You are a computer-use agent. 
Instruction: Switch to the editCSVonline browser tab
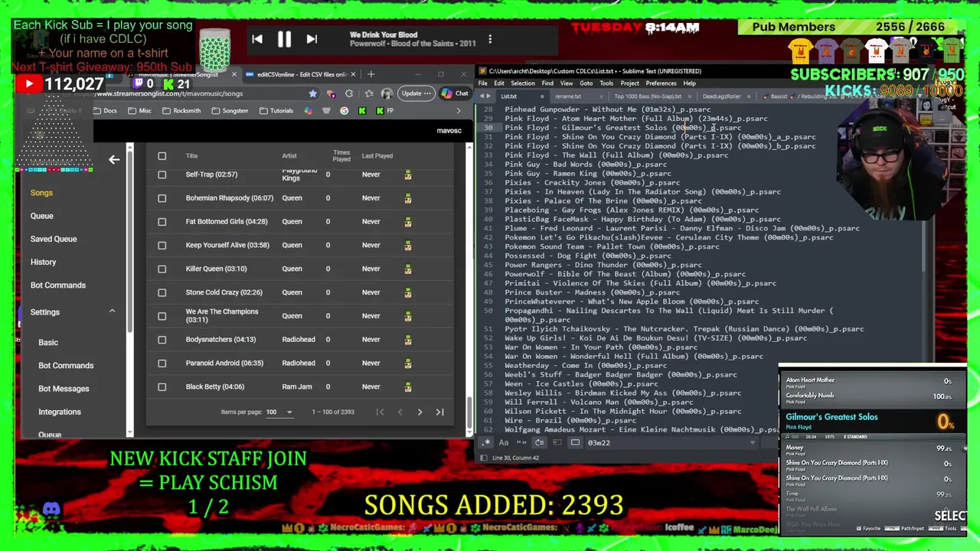[x=301, y=74]
